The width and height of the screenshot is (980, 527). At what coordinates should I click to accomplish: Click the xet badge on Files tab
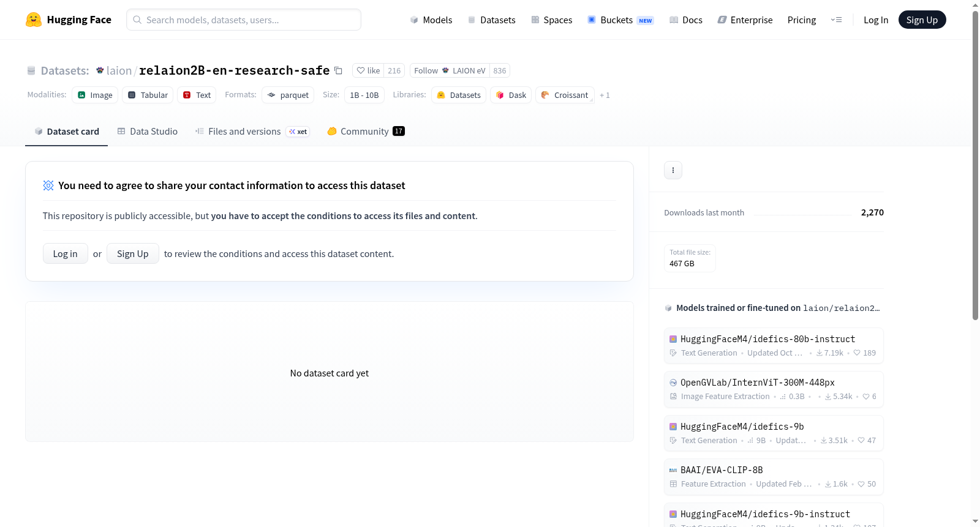[298, 132]
